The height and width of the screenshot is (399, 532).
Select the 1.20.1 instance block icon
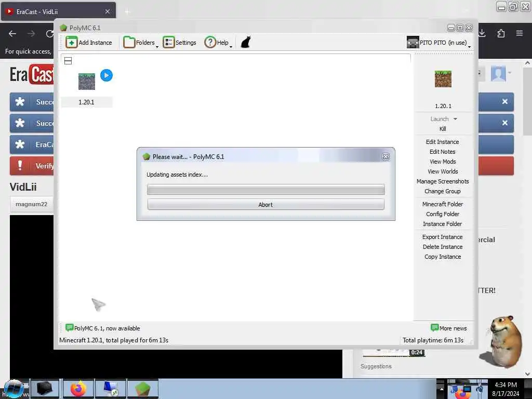tap(87, 82)
